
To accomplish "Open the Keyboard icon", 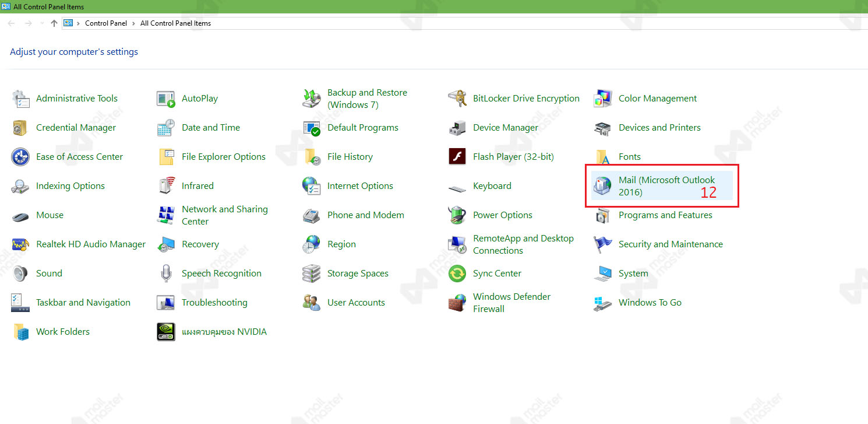I will point(457,188).
